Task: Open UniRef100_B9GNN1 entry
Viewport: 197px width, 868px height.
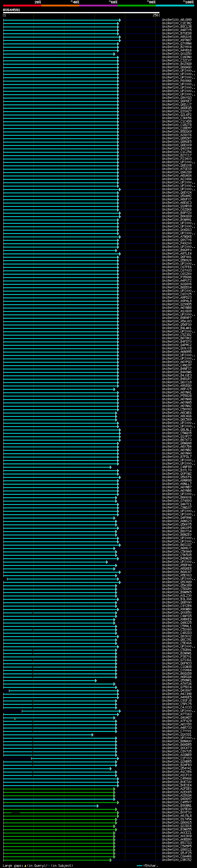Action: click(x=177, y=806)
